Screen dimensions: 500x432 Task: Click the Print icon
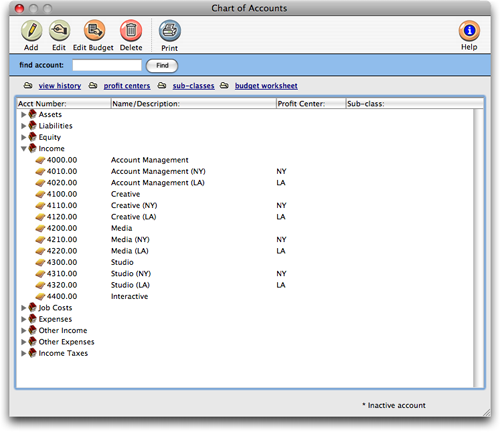[170, 31]
